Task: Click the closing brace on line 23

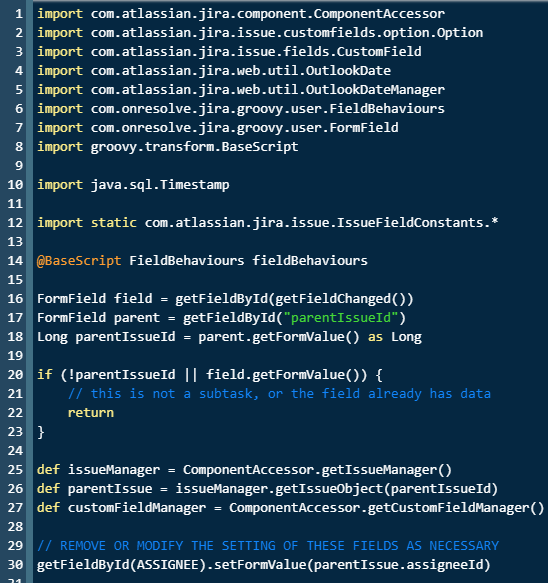Action: (41, 432)
